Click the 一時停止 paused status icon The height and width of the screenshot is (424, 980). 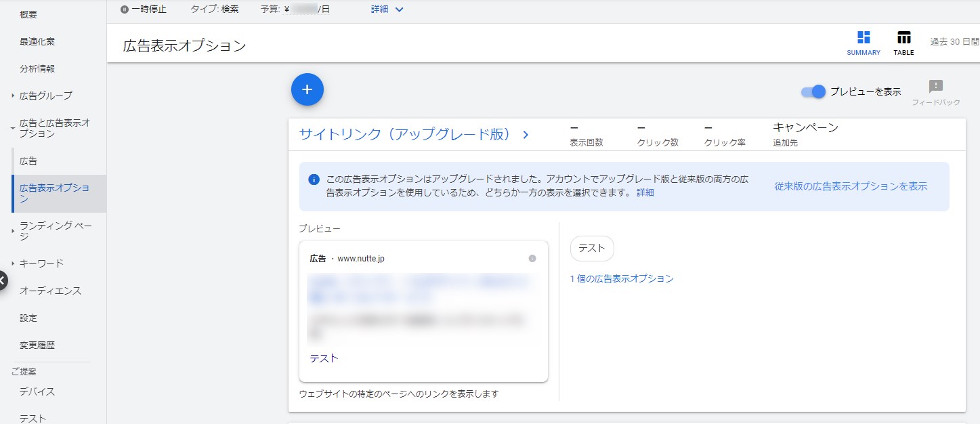pos(124,9)
